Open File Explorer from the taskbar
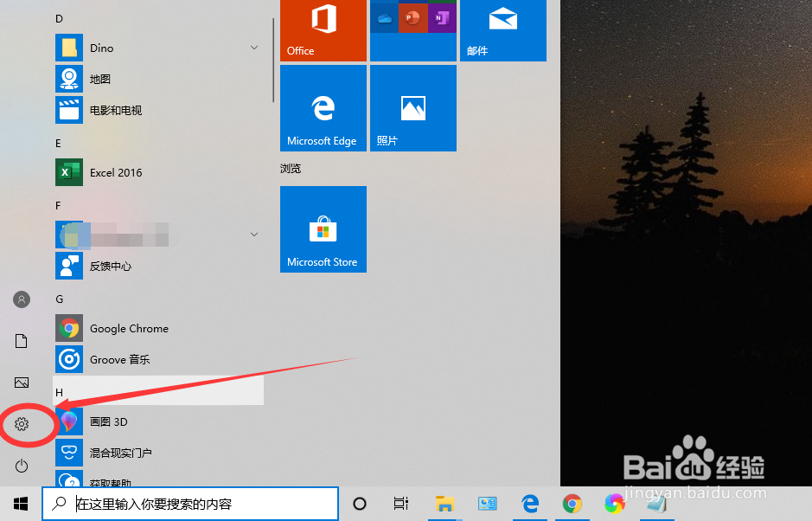This screenshot has height=521, width=812. tap(444, 504)
